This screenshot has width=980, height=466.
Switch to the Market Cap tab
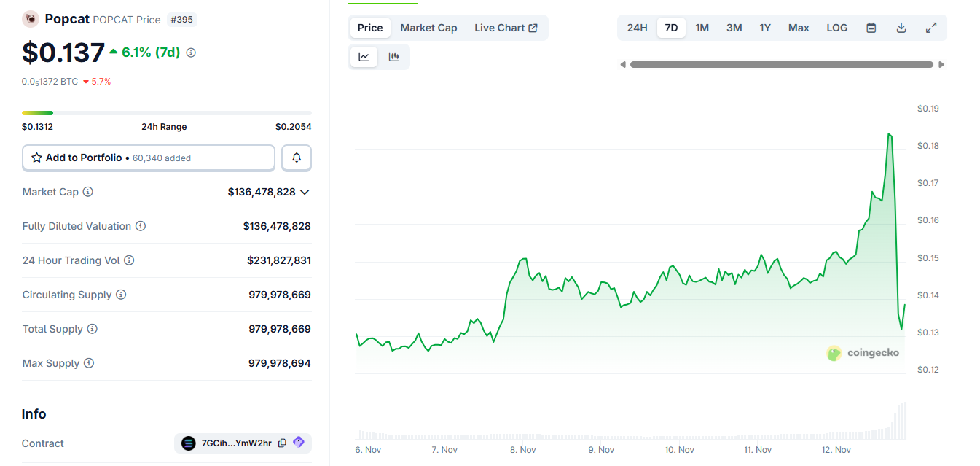(x=428, y=28)
